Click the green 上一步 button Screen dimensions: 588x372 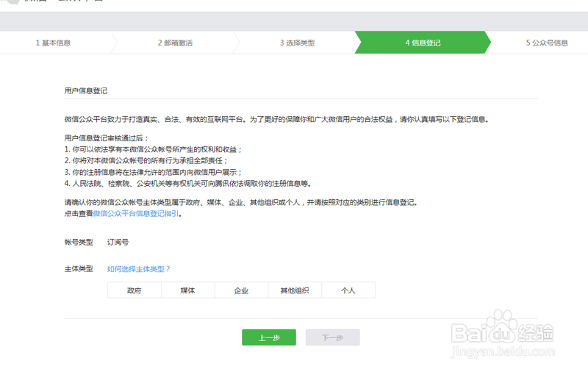click(269, 337)
